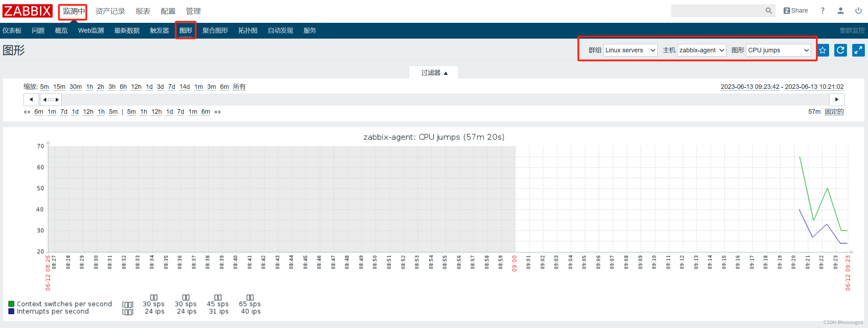Viewport: 868px width, 328px height.
Task: Set zoom to 所有 (all)
Action: 239,87
